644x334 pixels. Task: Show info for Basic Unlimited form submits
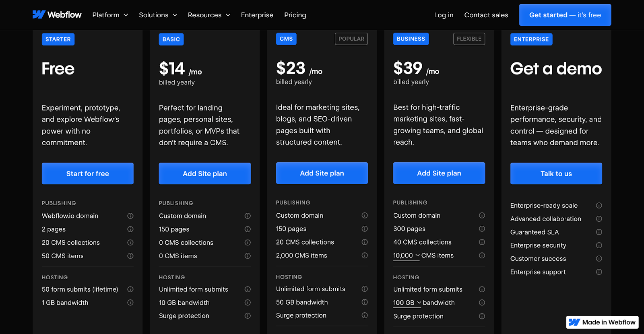click(248, 289)
